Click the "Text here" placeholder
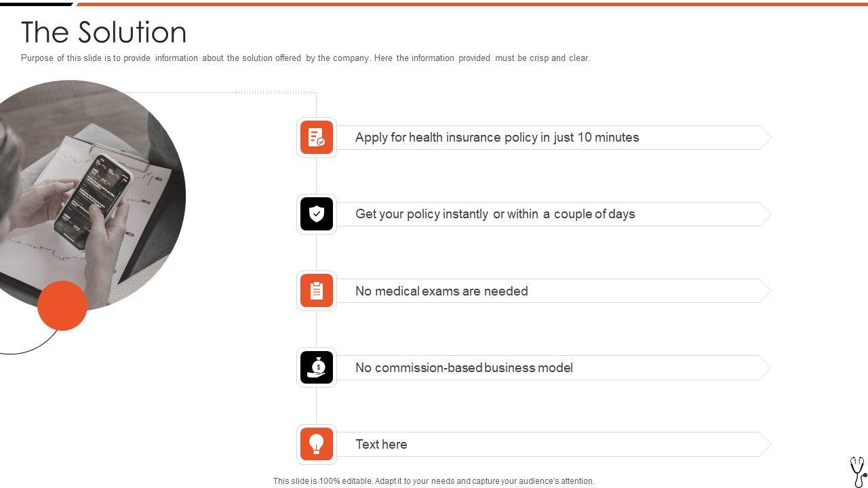This screenshot has width=868, height=488. [x=381, y=445]
